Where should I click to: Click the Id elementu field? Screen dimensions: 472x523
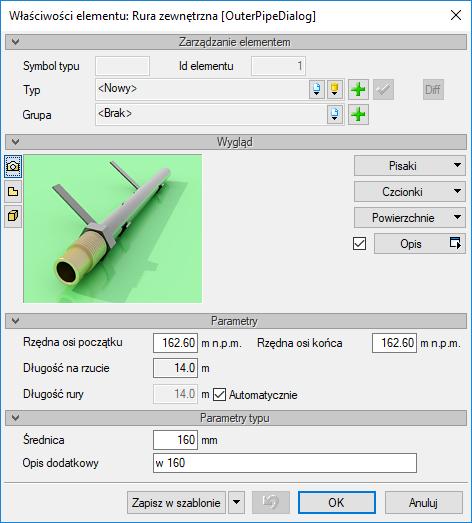coord(278,66)
